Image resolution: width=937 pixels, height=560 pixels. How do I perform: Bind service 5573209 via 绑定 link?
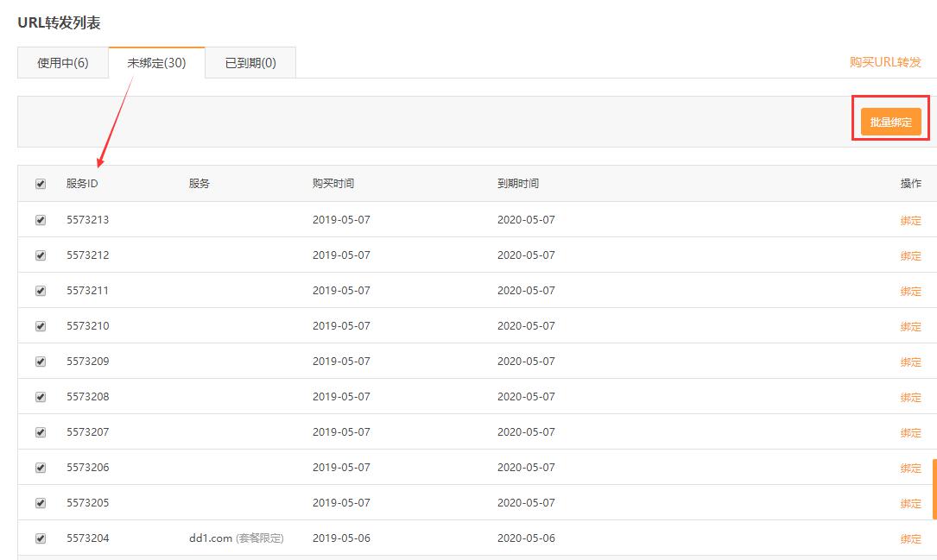910,362
